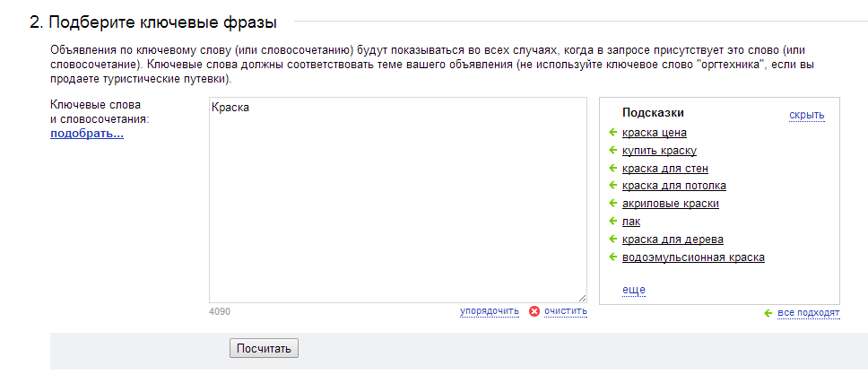Clear keywords using 'очистить' link
This screenshot has width=868, height=392.
click(565, 311)
